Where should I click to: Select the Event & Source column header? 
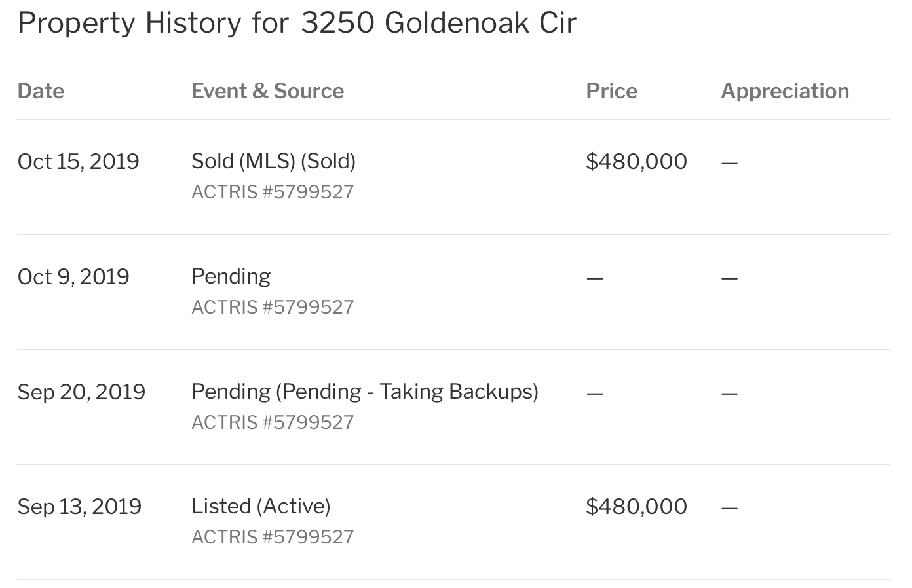[267, 91]
